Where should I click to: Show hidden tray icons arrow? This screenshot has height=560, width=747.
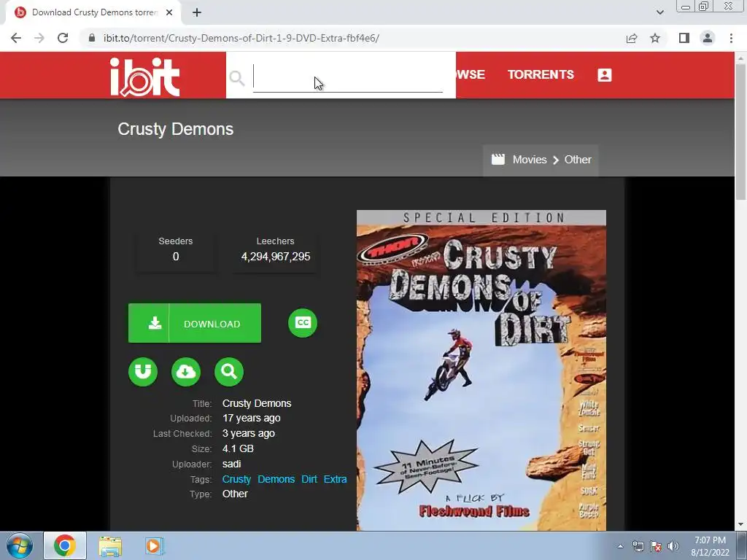coord(620,546)
